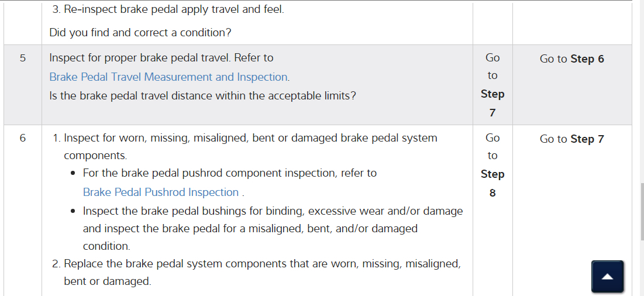Click the brake pedal travel distance question
Image resolution: width=644 pixels, height=296 pixels.
tap(202, 95)
